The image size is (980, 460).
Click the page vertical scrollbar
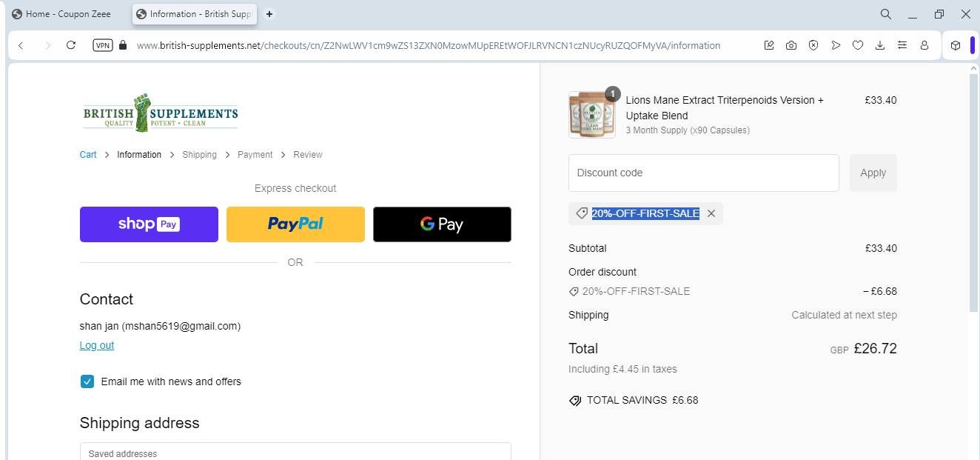[973, 193]
